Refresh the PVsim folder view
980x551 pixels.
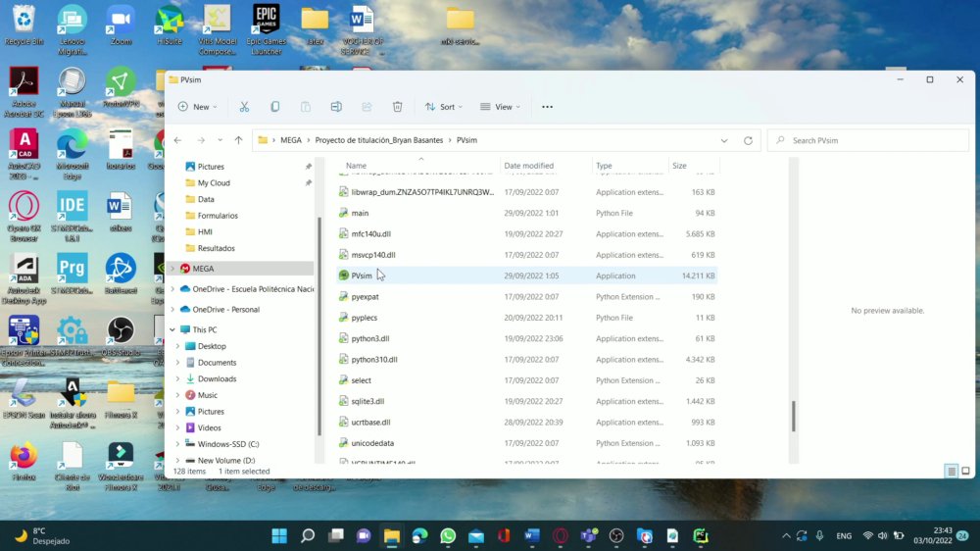click(x=748, y=141)
